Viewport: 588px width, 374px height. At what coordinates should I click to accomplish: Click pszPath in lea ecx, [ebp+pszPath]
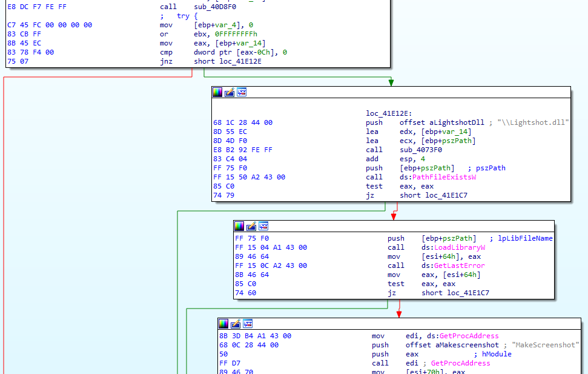(457, 141)
